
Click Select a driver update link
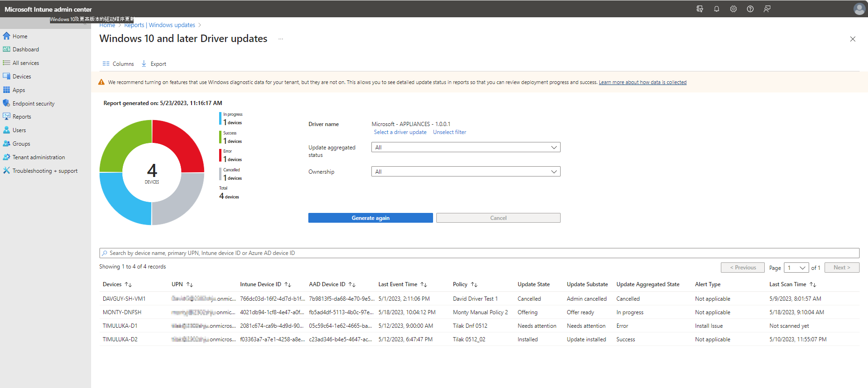point(400,132)
